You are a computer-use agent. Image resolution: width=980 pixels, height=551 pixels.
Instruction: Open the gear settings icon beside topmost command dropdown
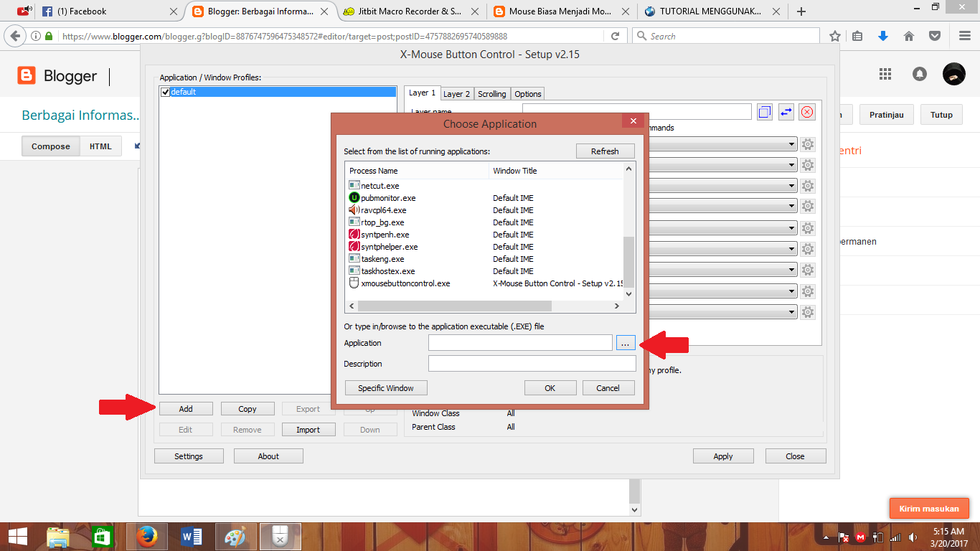[x=808, y=143]
